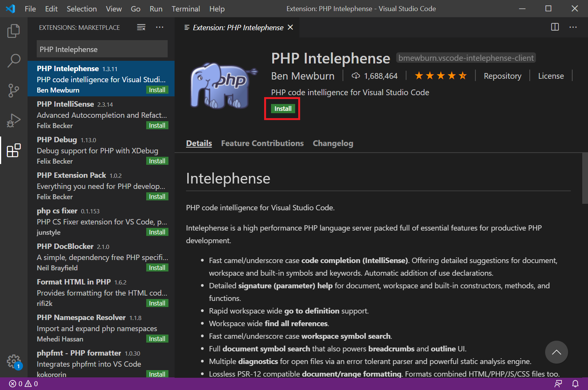Open editor more actions ellipsis
This screenshot has width=588, height=390.
point(573,27)
